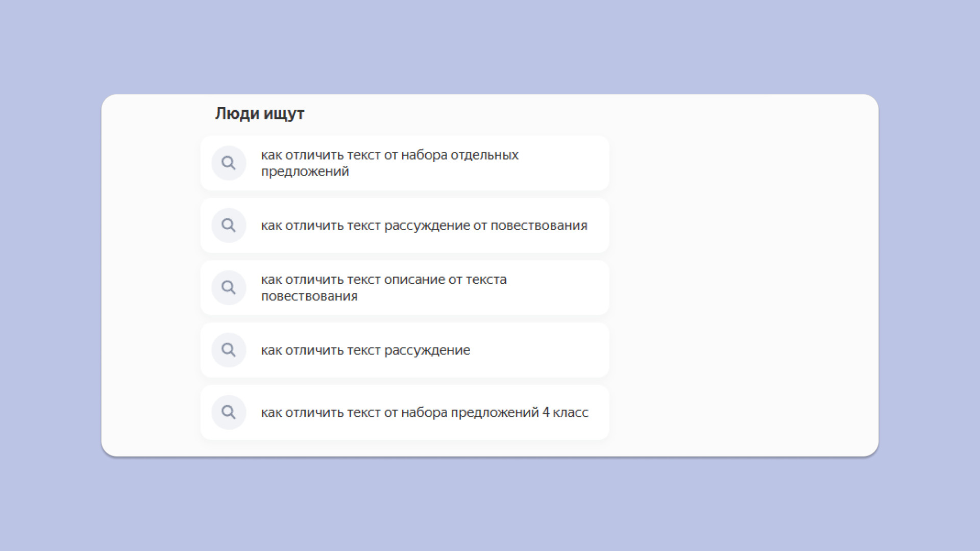Viewport: 980px width, 551px height.
Task: Click empty white panel area right of suggestions
Action: point(740,275)
